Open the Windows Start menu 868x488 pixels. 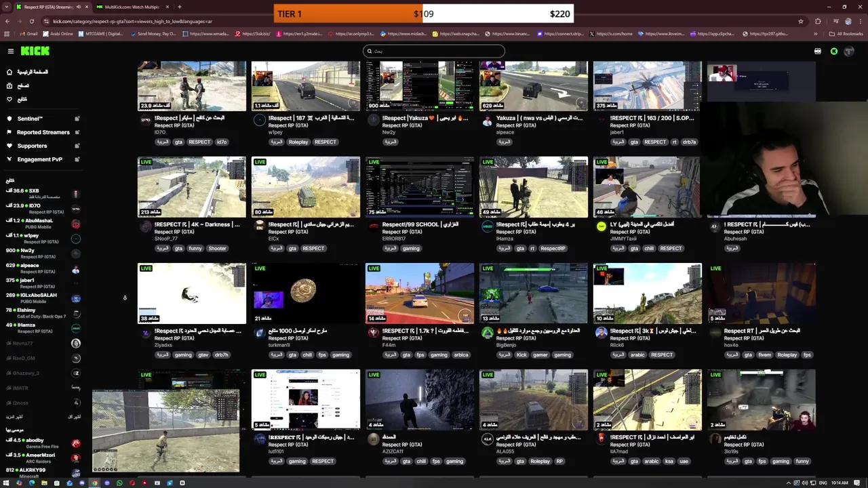(x=6, y=483)
